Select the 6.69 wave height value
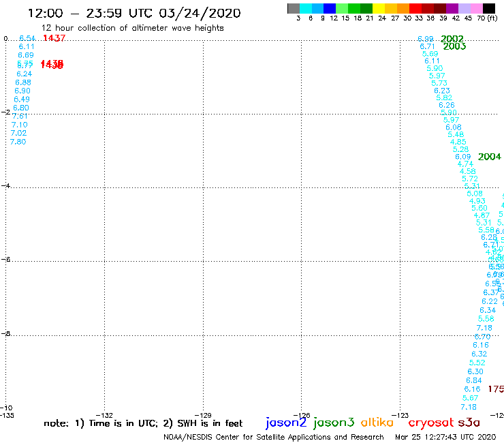This screenshot has width=504, height=443. [26, 55]
